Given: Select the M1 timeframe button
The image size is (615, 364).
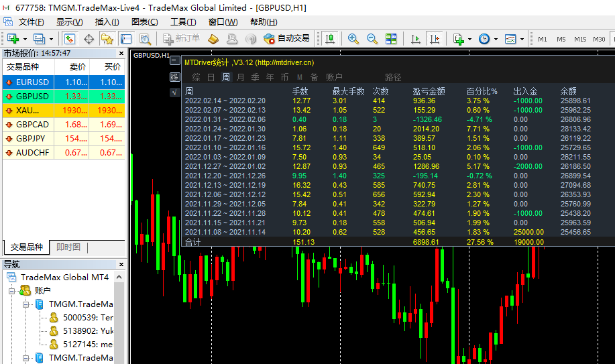Looking at the screenshot, I should pyautogui.click(x=543, y=40).
